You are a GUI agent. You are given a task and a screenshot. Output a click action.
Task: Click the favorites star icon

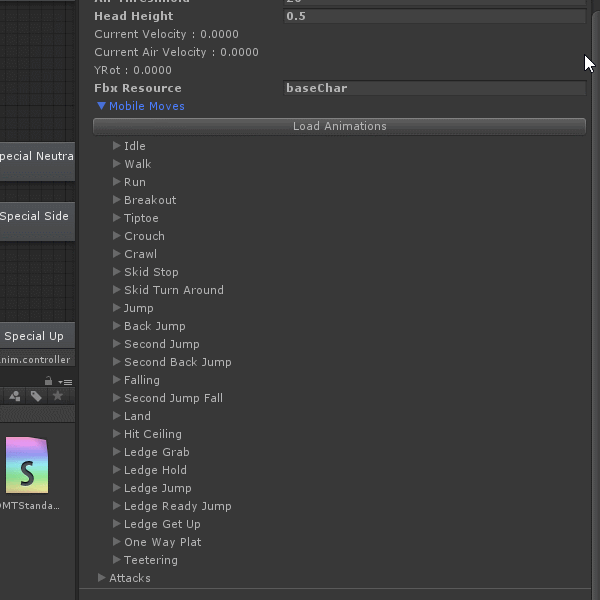57,397
